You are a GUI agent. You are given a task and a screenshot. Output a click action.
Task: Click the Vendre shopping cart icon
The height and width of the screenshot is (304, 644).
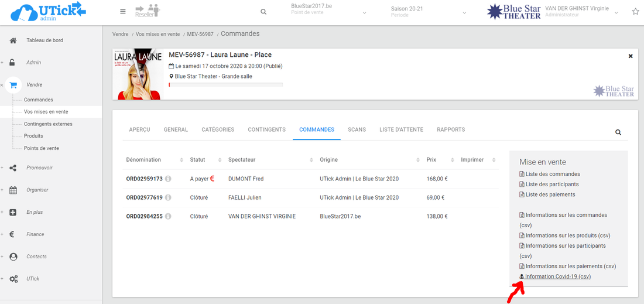point(13,85)
